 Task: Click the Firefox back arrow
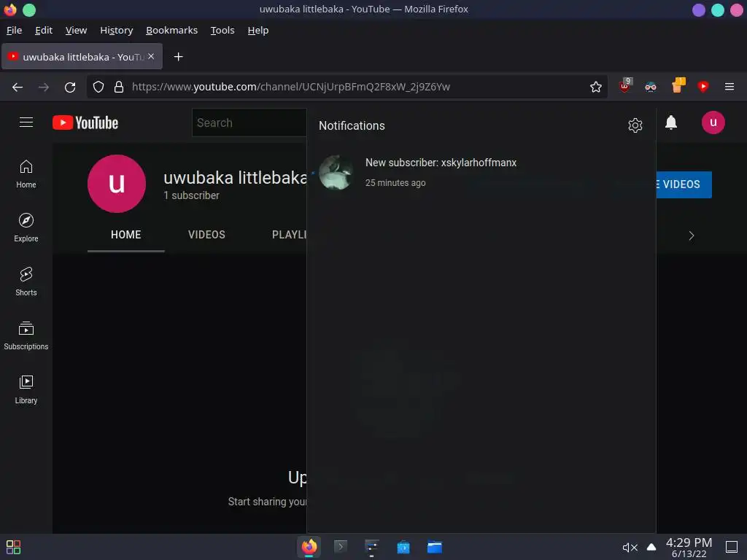[18, 87]
